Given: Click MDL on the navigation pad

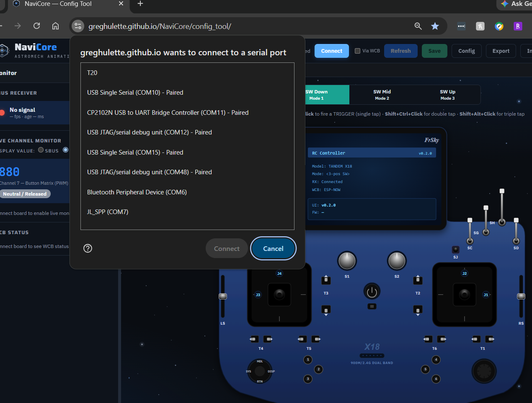Looking at the screenshot, I should tap(260, 361).
